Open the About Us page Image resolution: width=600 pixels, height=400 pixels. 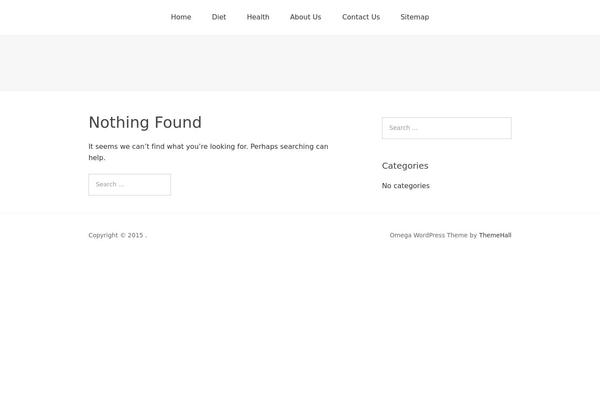pos(305,17)
